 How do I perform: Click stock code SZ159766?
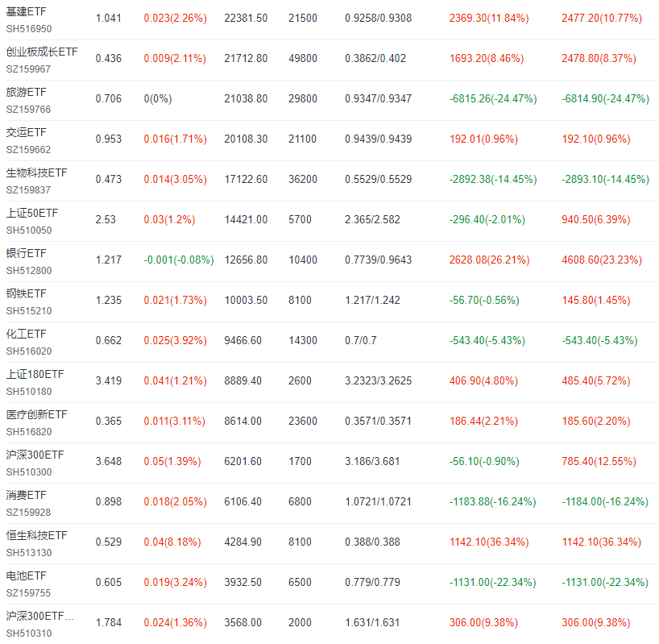[x=28, y=110]
